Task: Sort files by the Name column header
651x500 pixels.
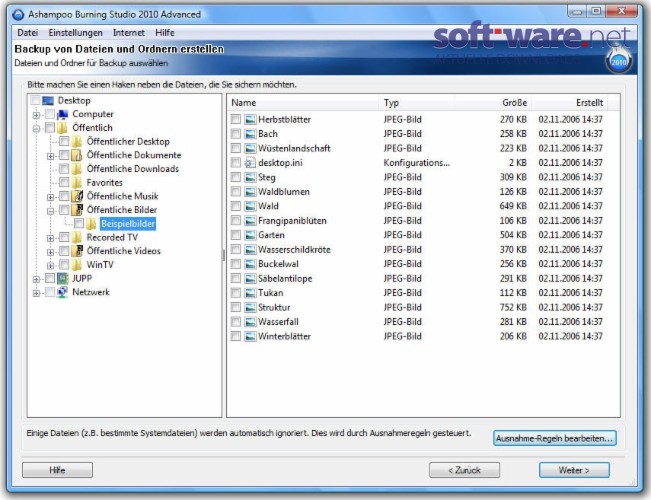Action: 303,103
